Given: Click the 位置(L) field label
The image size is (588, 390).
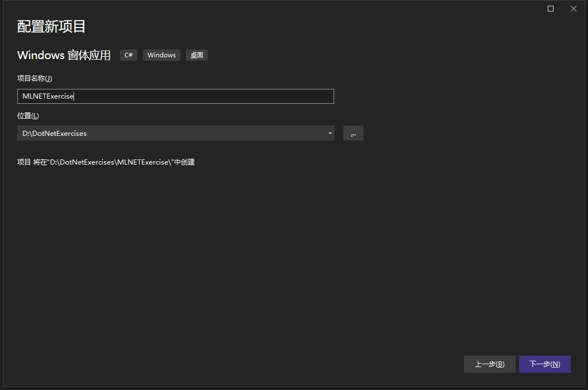Looking at the screenshot, I should tap(28, 115).
